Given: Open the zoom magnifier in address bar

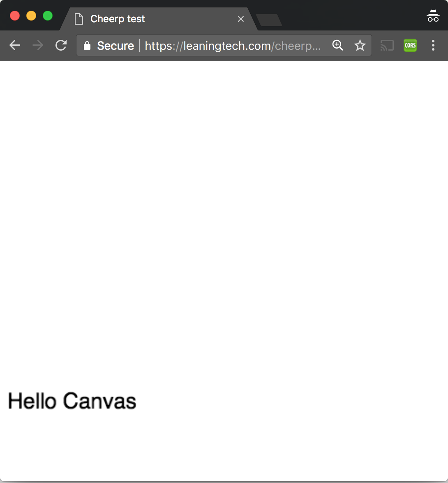Looking at the screenshot, I should point(337,45).
